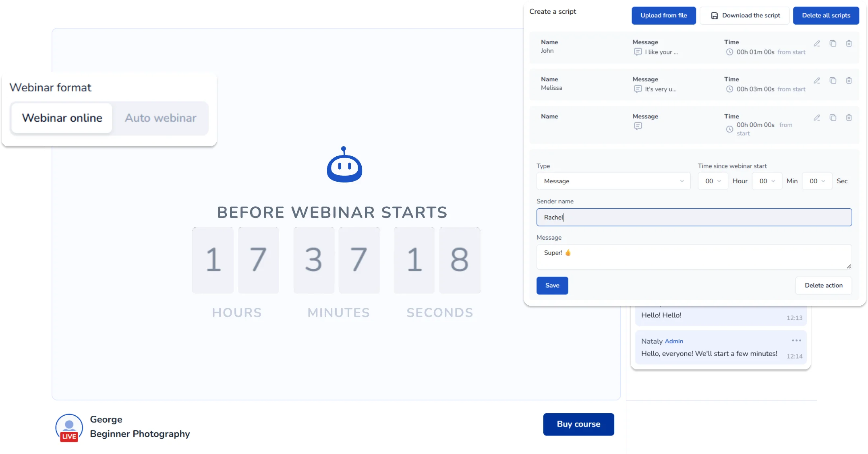Expand the Hour time dropdown
This screenshot has width=868, height=454.
click(713, 181)
